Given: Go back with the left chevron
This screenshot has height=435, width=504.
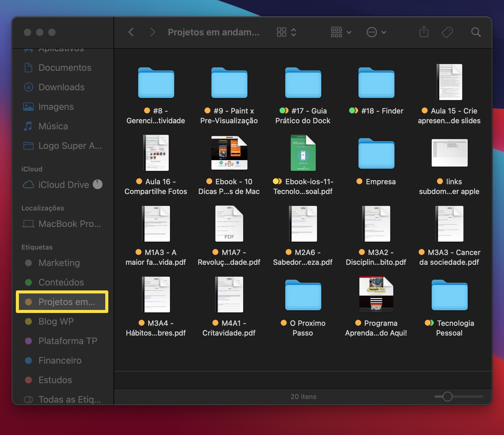Looking at the screenshot, I should [x=131, y=32].
